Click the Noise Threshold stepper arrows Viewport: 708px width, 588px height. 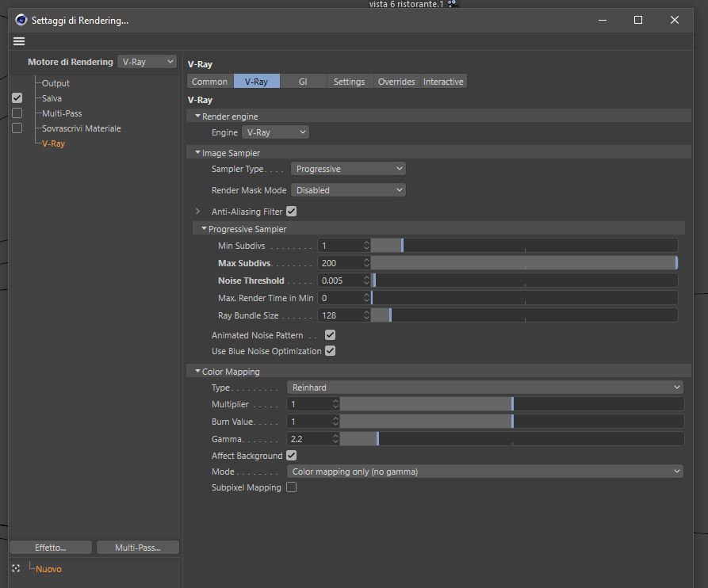pos(366,281)
